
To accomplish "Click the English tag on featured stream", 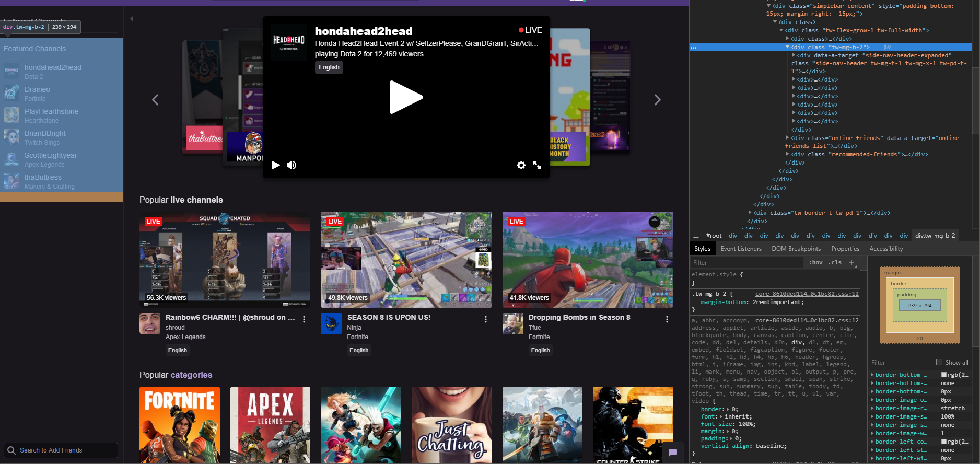I will pyautogui.click(x=329, y=67).
